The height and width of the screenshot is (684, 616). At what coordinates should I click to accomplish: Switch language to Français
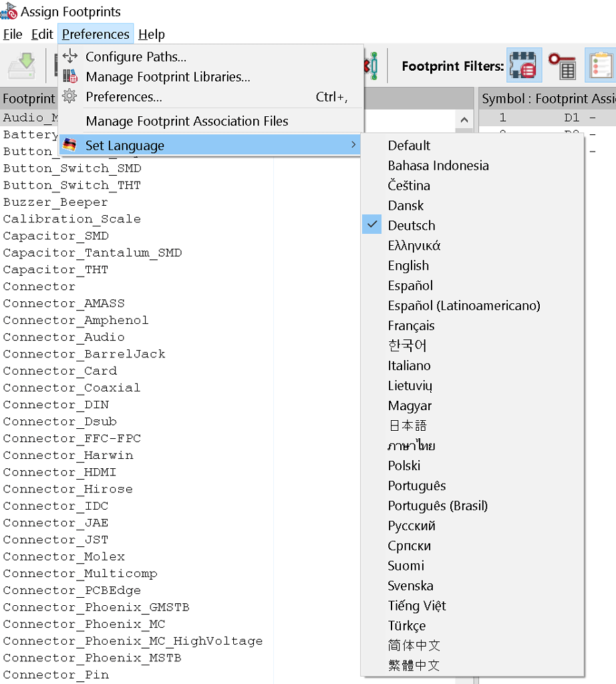[411, 325]
